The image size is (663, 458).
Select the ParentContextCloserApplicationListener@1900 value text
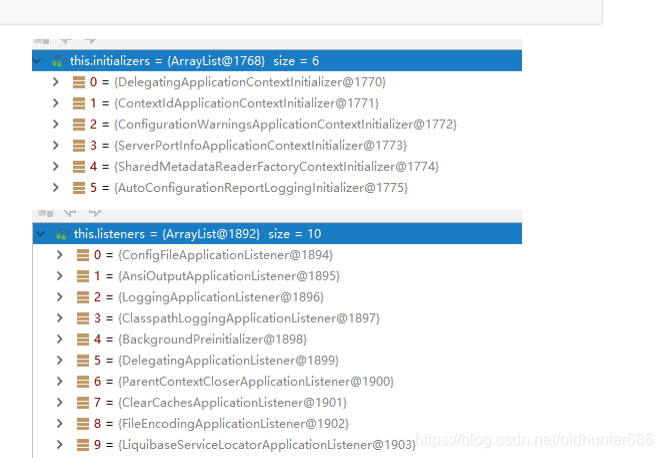[256, 382]
